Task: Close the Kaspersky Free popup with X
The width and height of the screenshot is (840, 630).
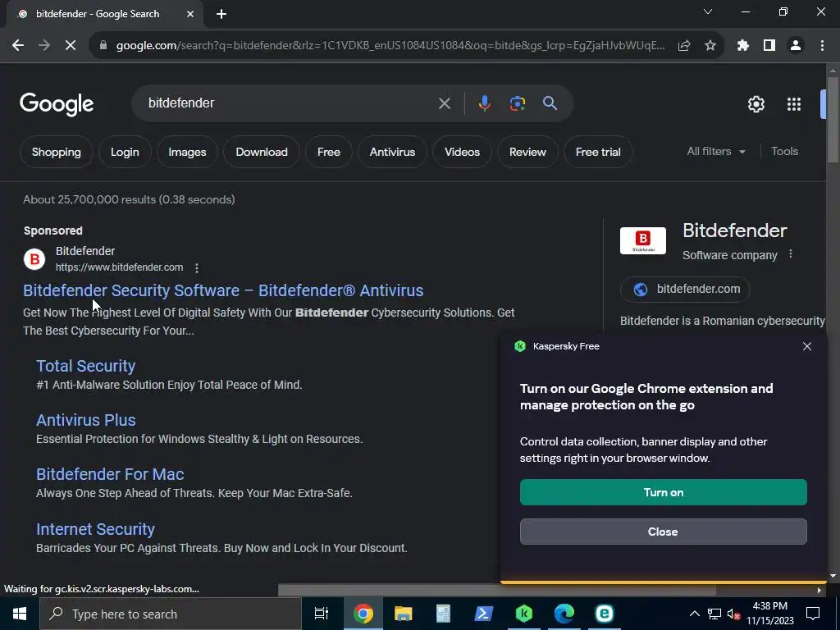Action: pyautogui.click(x=807, y=347)
